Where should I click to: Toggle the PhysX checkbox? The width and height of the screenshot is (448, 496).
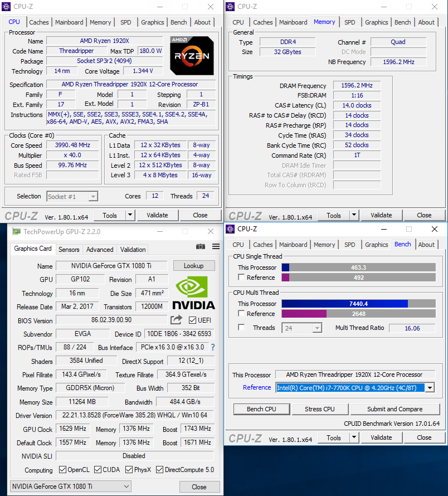(129, 469)
